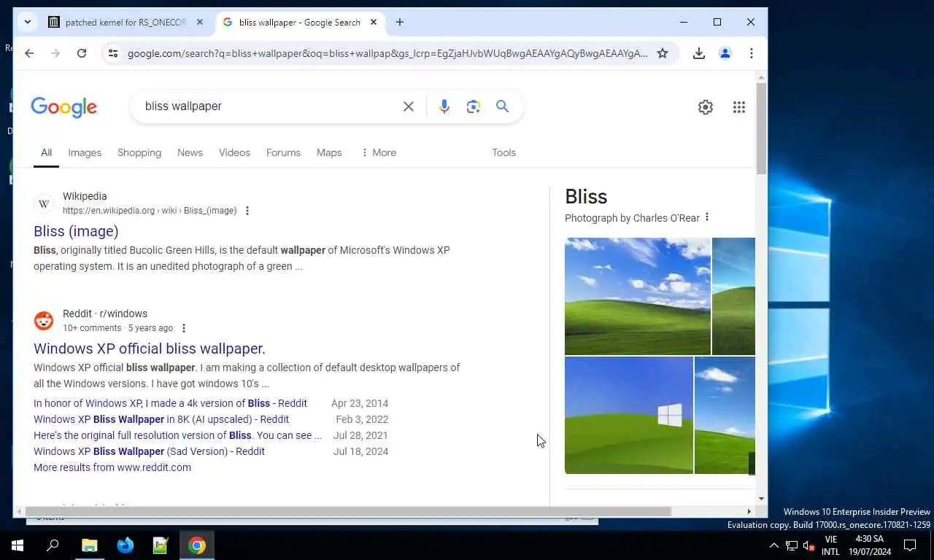The image size is (934, 560).
Task: Click the Chrome taskbar icon
Action: tap(197, 545)
